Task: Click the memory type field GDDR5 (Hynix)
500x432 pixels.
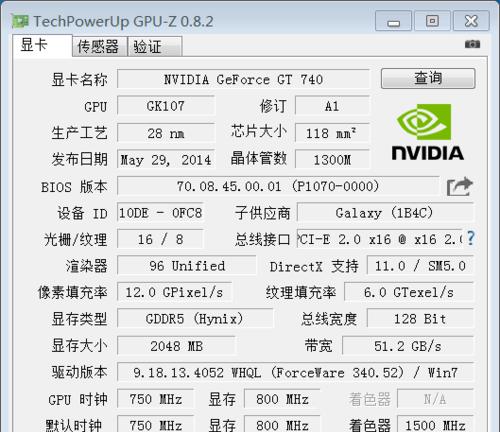Action: pyautogui.click(x=195, y=319)
